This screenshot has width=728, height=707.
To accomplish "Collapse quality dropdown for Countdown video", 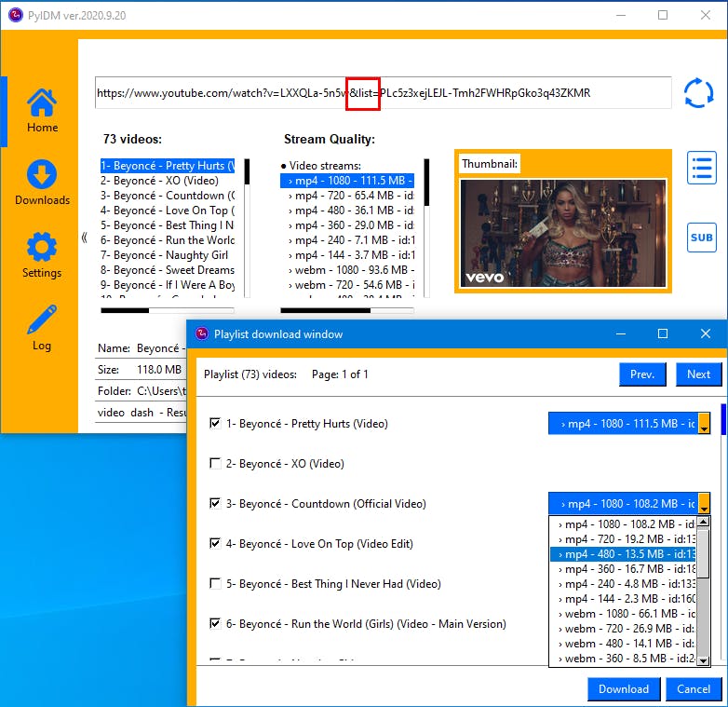I will 704,504.
